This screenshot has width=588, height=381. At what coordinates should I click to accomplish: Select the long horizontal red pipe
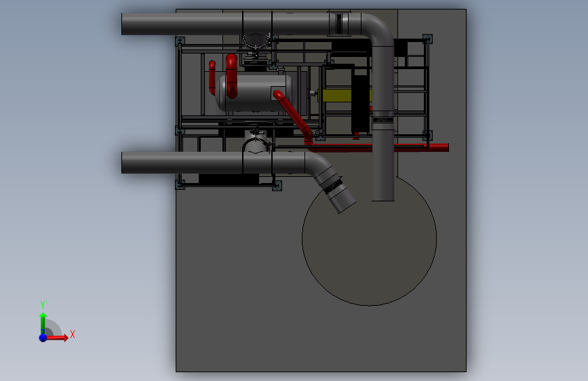[x=380, y=148]
